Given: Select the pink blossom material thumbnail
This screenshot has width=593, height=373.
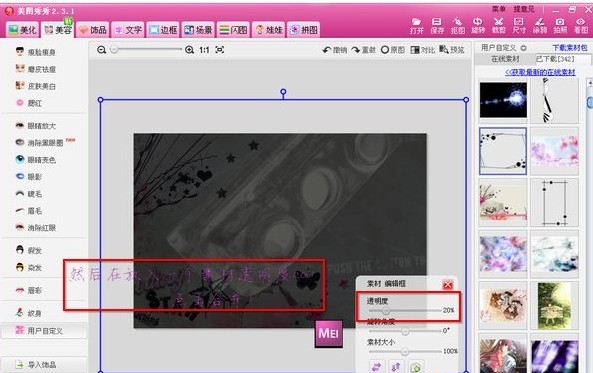Looking at the screenshot, I should click(554, 151).
